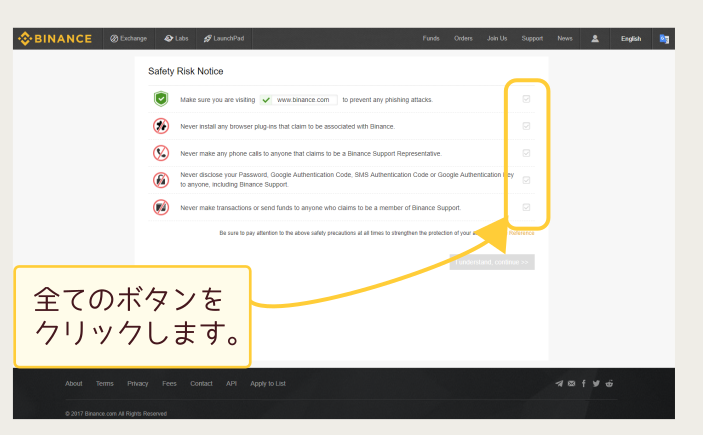
Task: Click the Binance logo
Action: [x=55, y=39]
